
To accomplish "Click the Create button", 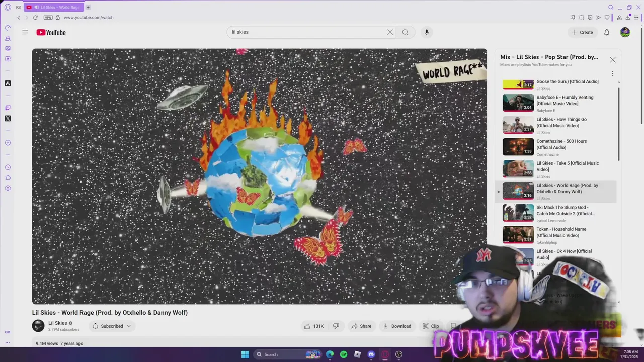I will click(x=582, y=32).
